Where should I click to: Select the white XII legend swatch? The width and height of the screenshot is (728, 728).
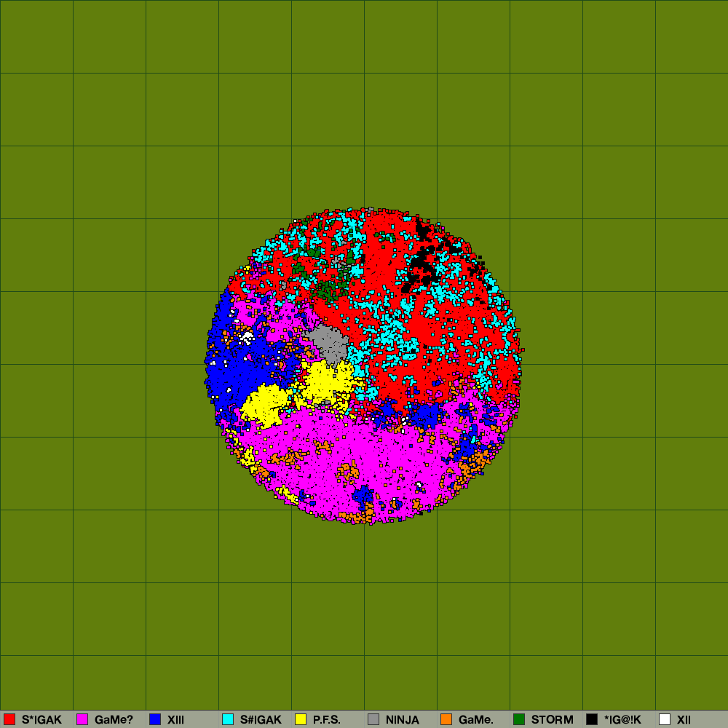click(x=665, y=719)
